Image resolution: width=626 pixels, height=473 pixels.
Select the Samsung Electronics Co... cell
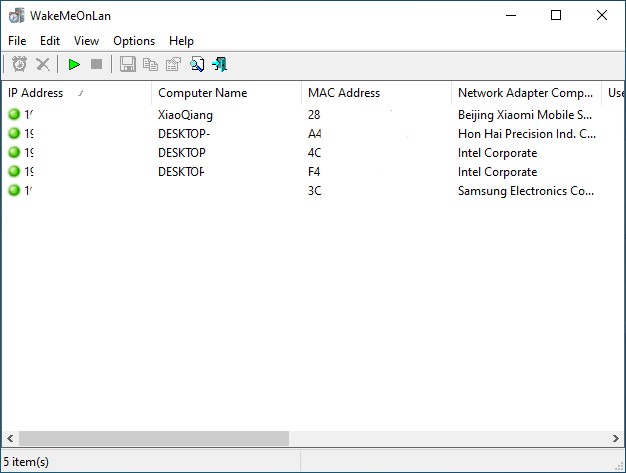coord(526,191)
